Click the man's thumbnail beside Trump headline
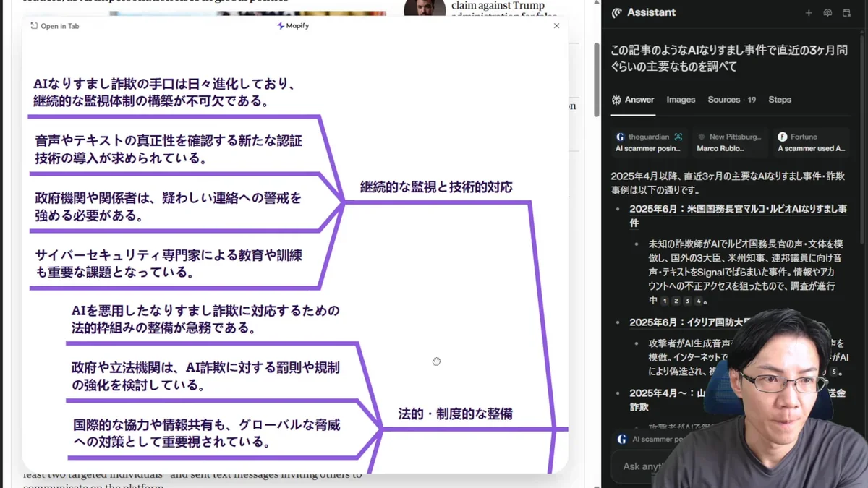Viewport: 868px width, 488px height. click(425, 8)
